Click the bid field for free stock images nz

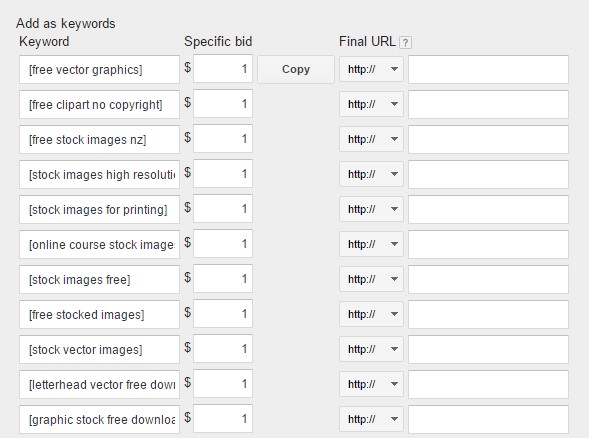pyautogui.click(x=223, y=139)
